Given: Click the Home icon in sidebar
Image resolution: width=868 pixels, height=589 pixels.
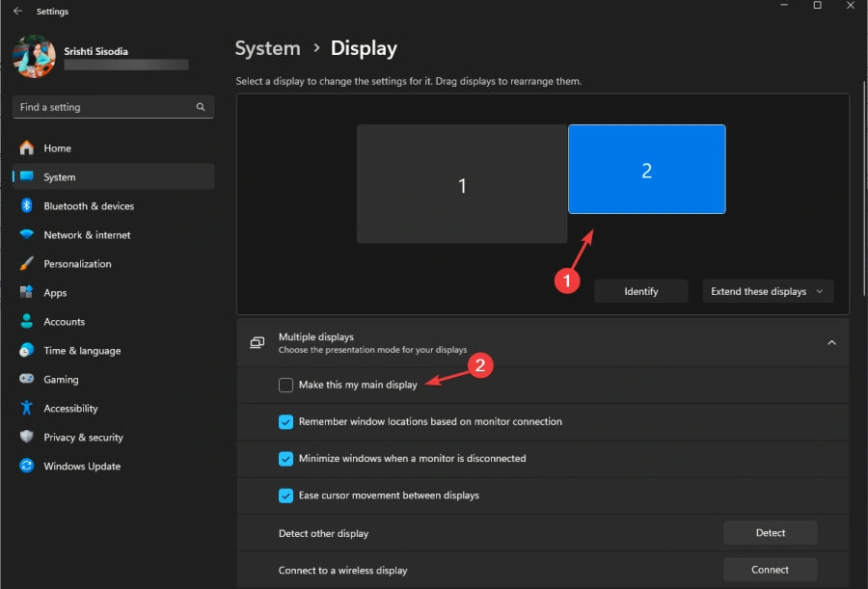Looking at the screenshot, I should (26, 148).
